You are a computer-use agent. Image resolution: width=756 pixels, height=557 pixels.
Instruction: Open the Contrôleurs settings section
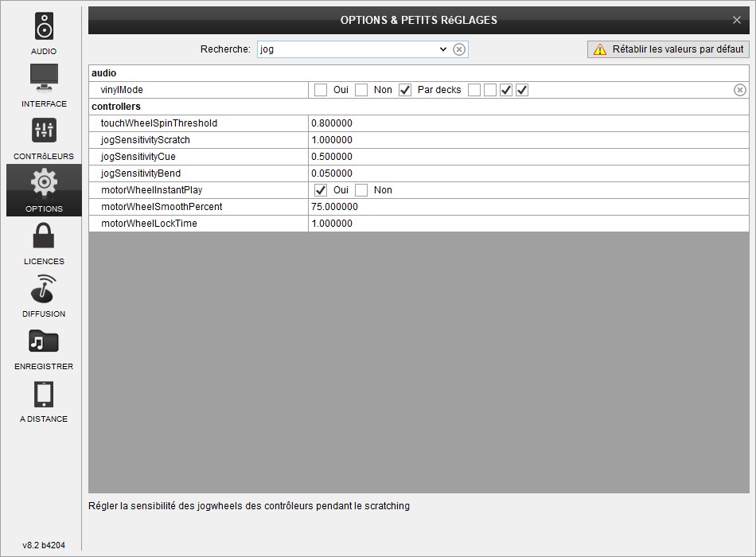[44, 138]
